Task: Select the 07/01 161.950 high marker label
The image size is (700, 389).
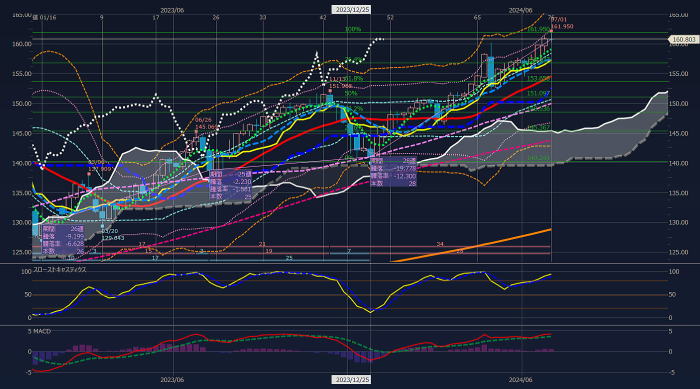Action: pyautogui.click(x=562, y=23)
